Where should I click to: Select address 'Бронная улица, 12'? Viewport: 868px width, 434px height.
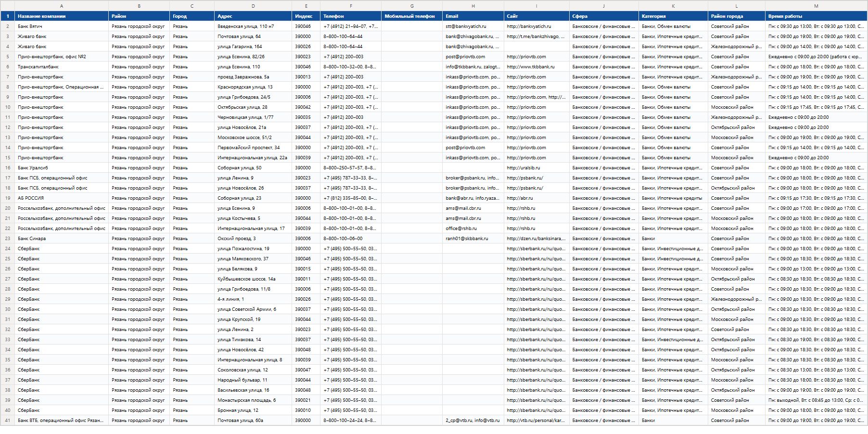(x=253, y=410)
